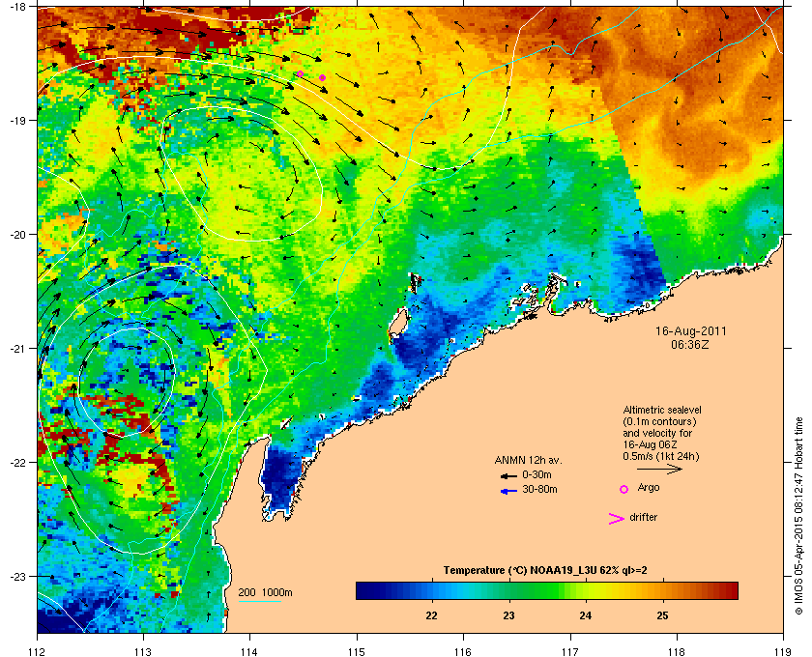Click the '23' color bar tick label
Screen dimensions: 812x657
[508, 615]
